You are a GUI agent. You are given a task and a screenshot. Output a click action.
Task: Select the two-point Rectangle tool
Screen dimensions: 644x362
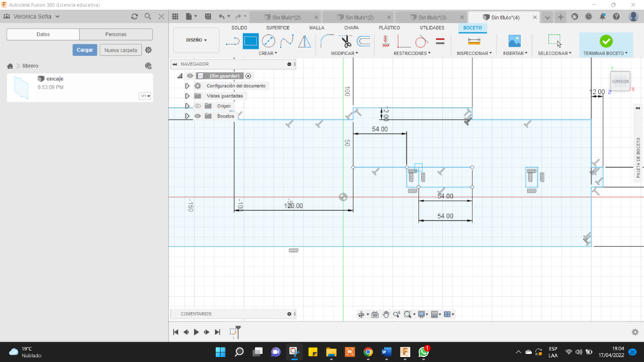pos(251,41)
